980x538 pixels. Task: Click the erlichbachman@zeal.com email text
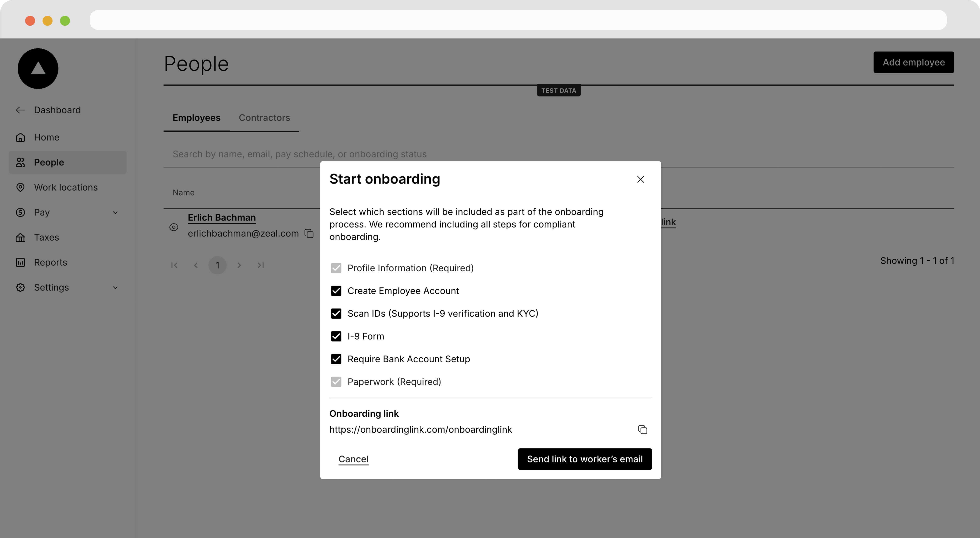[x=243, y=233]
